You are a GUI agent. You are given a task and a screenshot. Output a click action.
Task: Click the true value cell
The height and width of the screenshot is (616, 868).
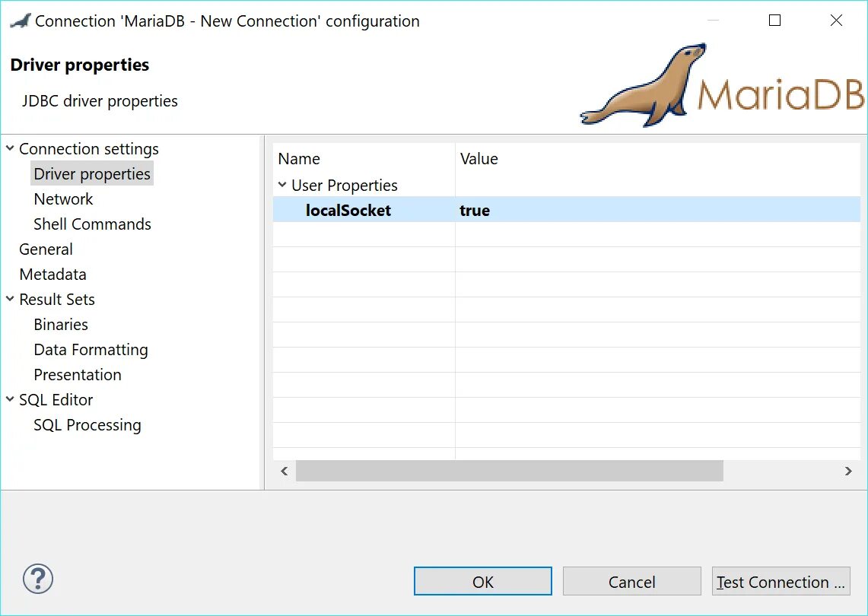(657, 209)
